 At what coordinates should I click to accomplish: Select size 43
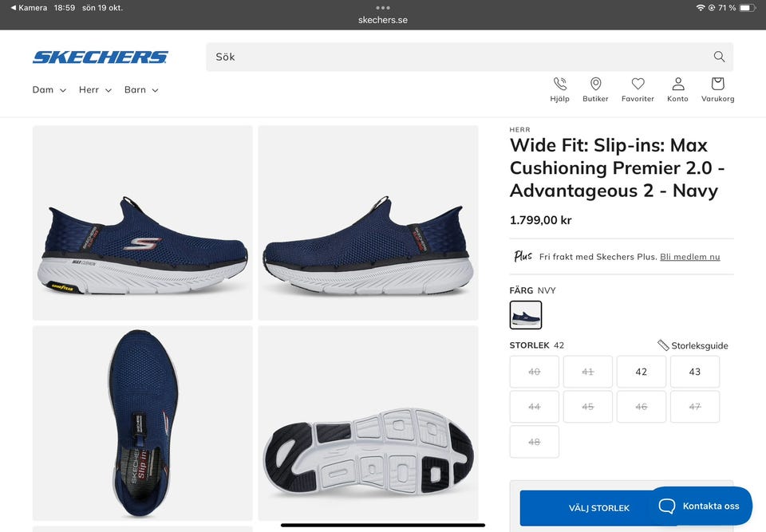695,372
